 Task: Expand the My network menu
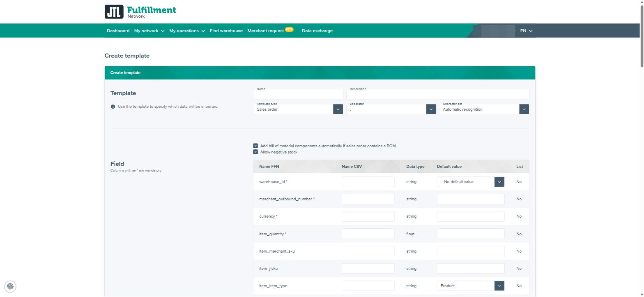point(149,31)
